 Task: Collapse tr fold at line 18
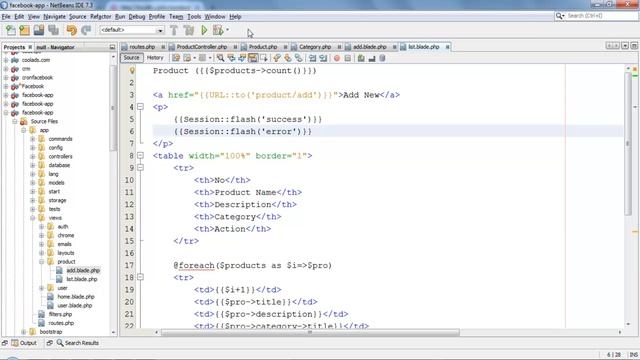click(x=140, y=277)
